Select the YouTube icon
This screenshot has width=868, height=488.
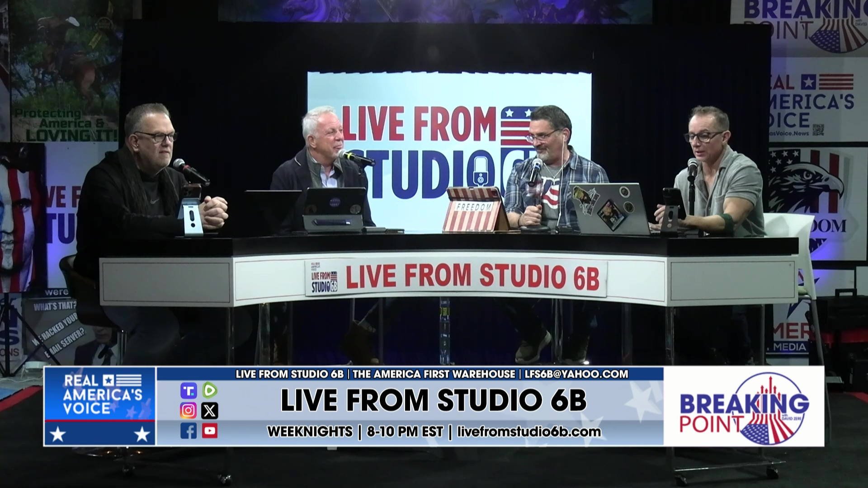[210, 430]
